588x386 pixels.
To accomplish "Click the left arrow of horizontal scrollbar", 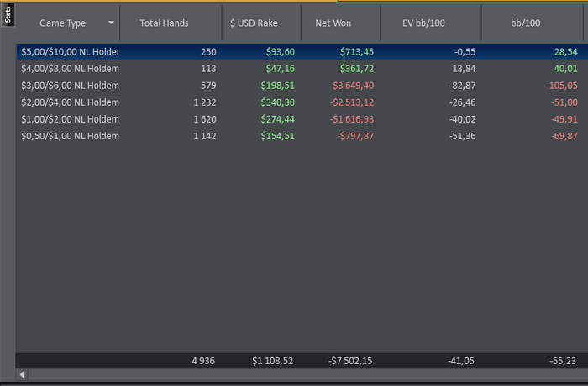I will pyautogui.click(x=22, y=374).
